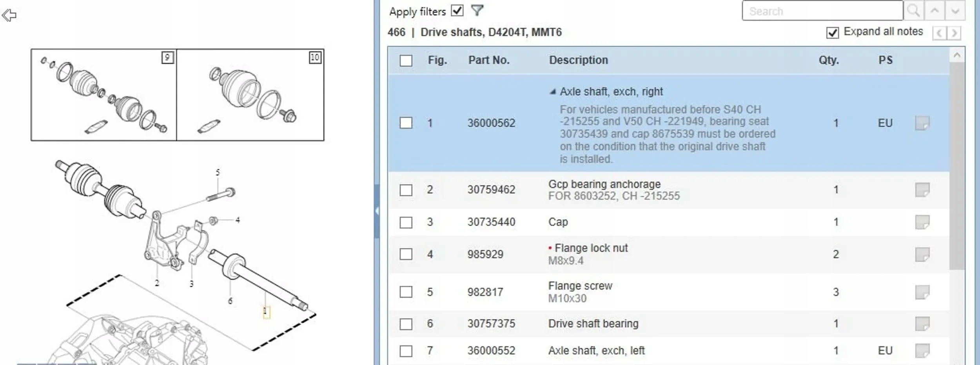980x365 pixels.
Task: Click the Cap description text
Action: pos(558,222)
